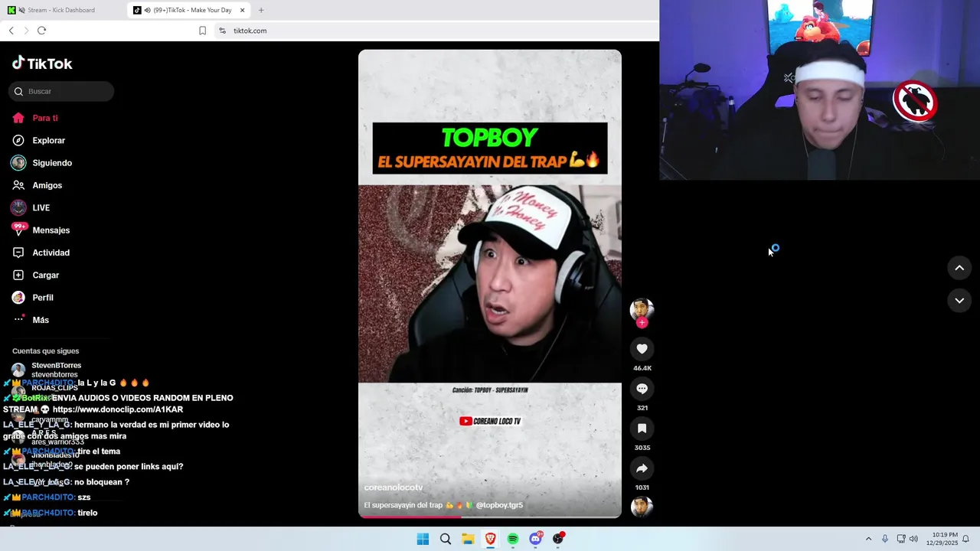This screenshot has height=551, width=980.
Task: Open the creator avatar beside the video
Action: pyautogui.click(x=642, y=308)
